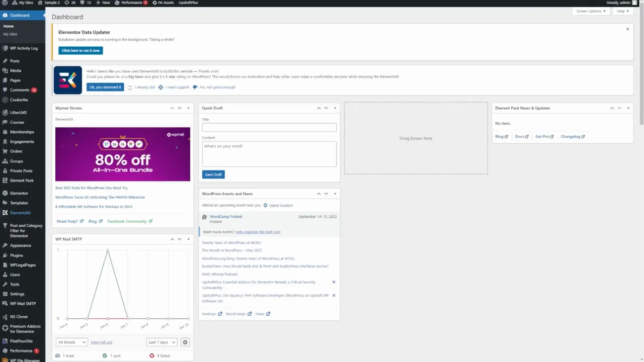
Task: Dismiss the Elementor Data Updater notice
Action: [627, 29]
